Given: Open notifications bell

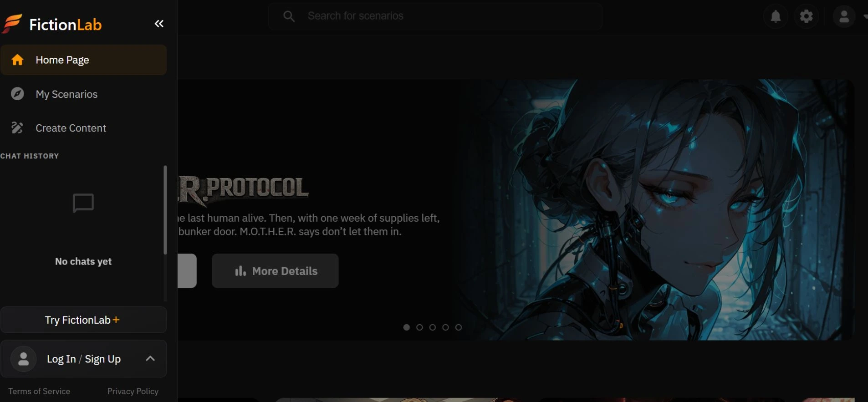Looking at the screenshot, I should point(776,16).
